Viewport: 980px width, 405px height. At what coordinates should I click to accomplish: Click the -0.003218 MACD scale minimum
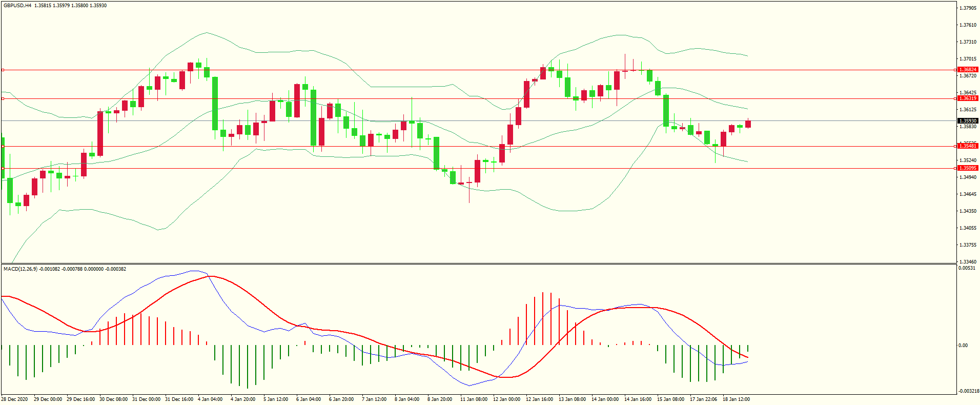(968, 391)
